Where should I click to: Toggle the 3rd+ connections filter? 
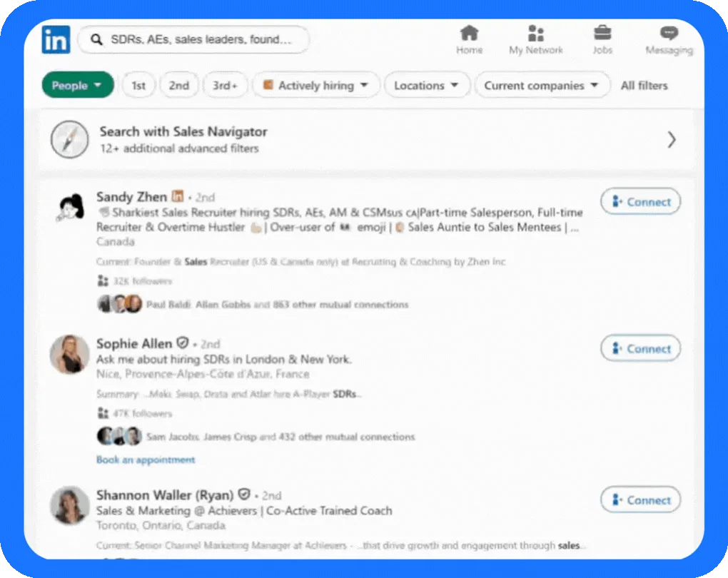225,84
